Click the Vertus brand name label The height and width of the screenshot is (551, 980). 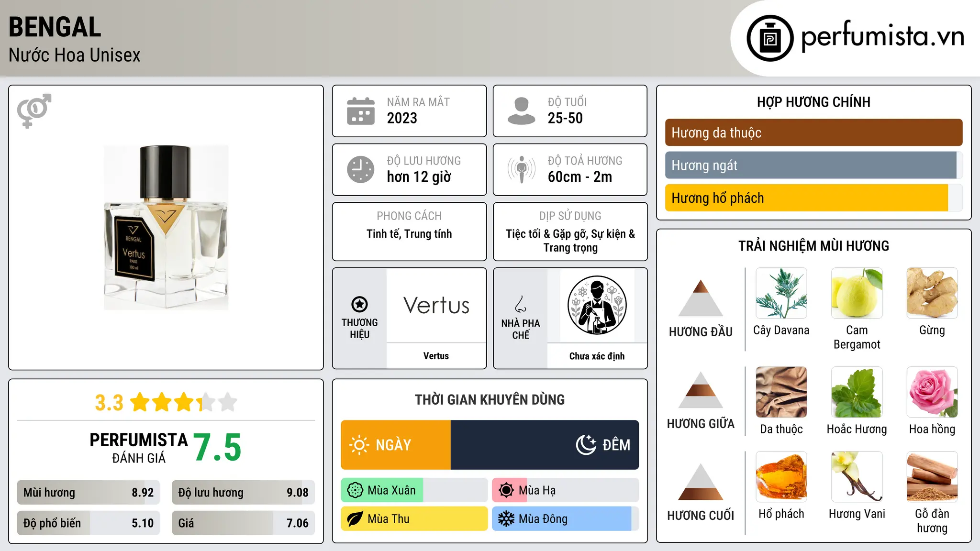pos(436,356)
